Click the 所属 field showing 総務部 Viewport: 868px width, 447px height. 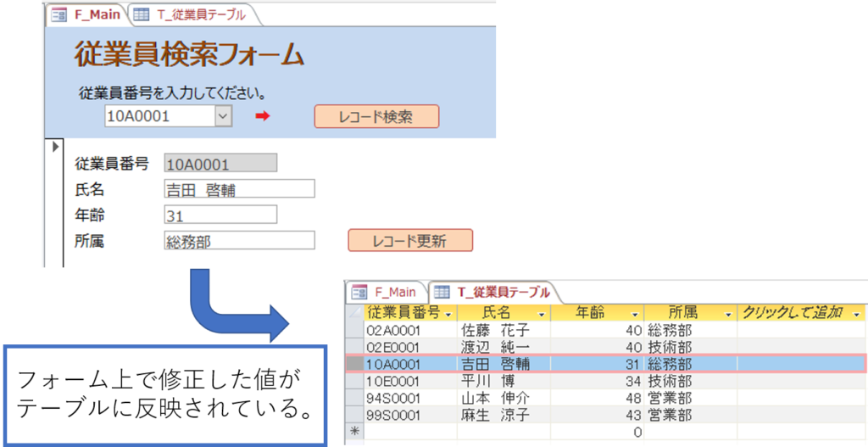point(239,240)
